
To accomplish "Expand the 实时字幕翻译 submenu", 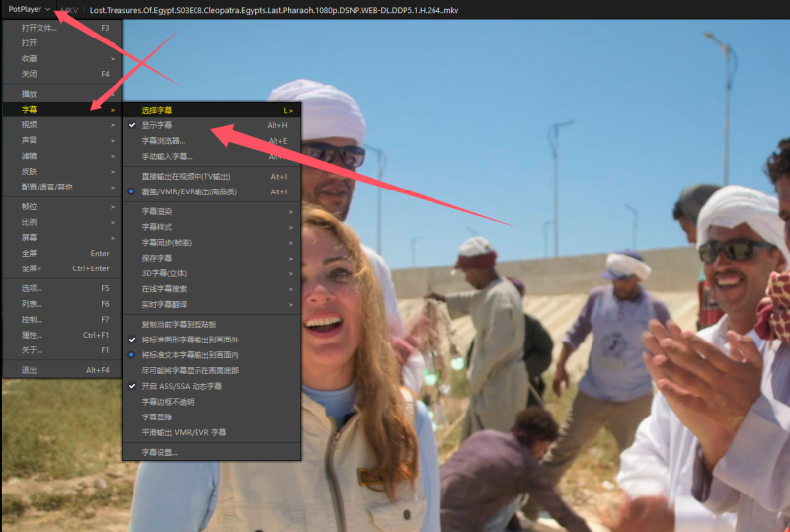I will tap(163, 304).
